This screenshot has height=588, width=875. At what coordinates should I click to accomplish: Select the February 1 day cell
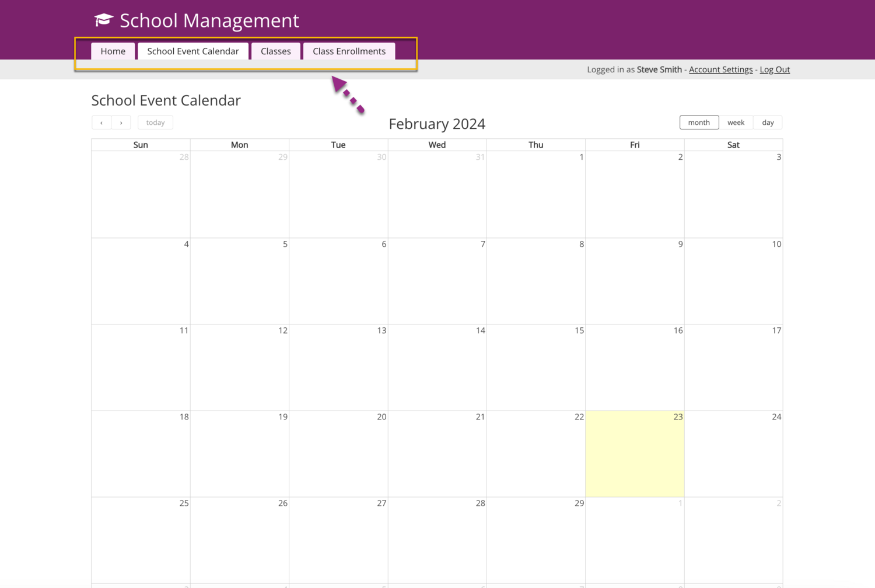[x=535, y=194]
